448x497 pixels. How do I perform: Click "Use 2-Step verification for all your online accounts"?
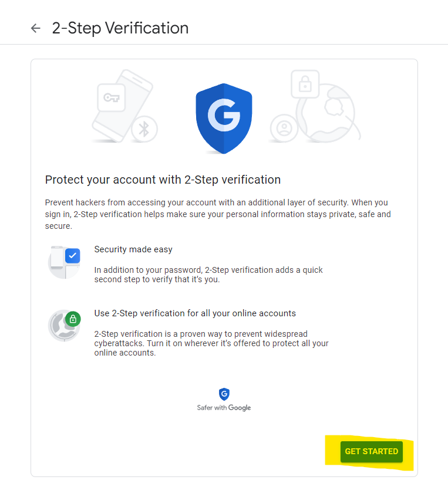(x=195, y=313)
